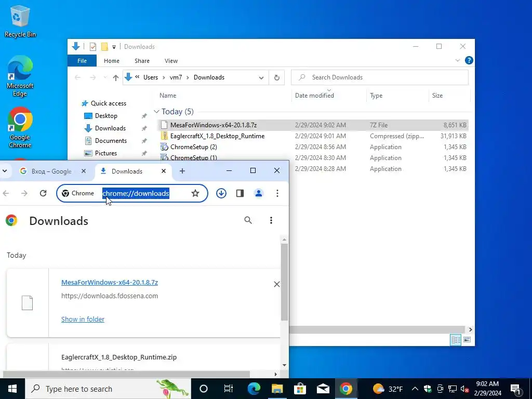
Task: Open Microsoft Edge desktop shortcut
Action: [20, 76]
